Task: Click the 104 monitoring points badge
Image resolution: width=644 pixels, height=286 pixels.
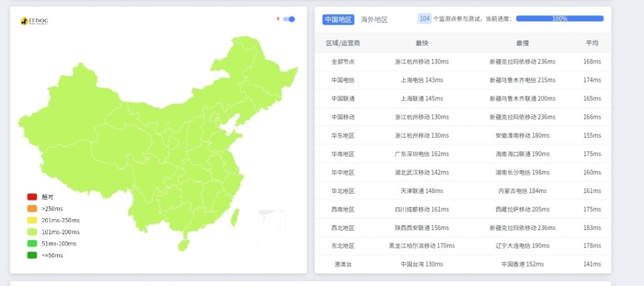Action: [425, 19]
